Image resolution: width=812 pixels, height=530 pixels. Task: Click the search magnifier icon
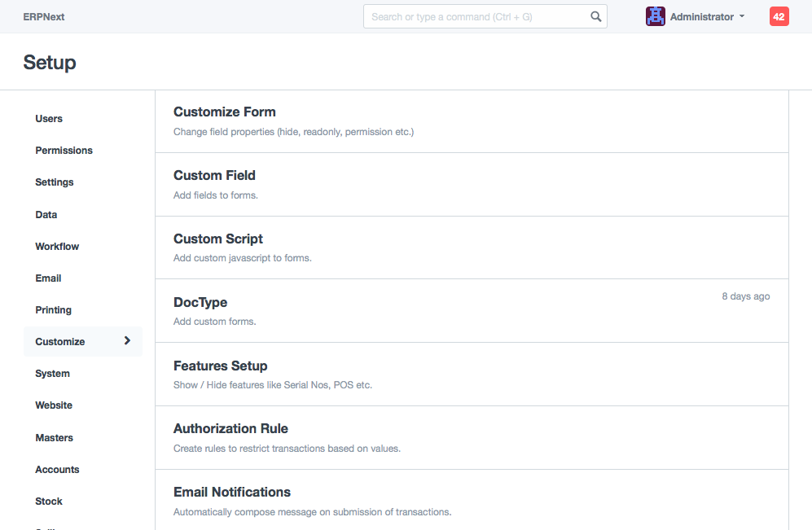596,16
